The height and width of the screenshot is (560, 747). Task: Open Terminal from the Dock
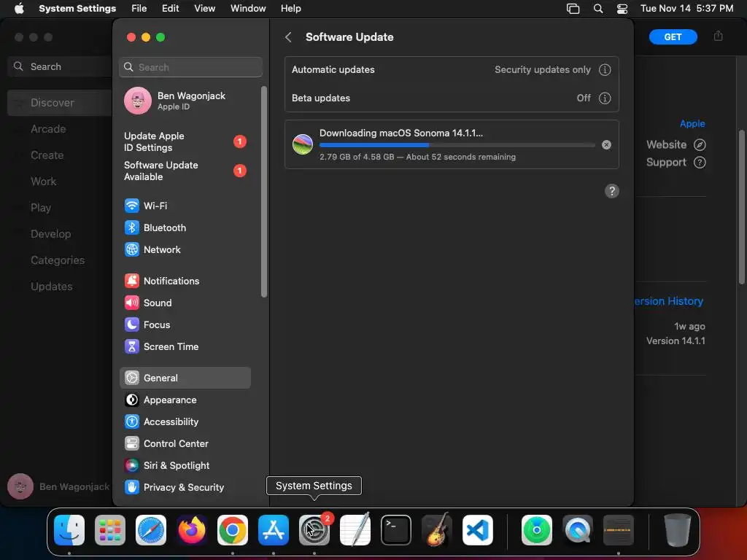tap(396, 530)
